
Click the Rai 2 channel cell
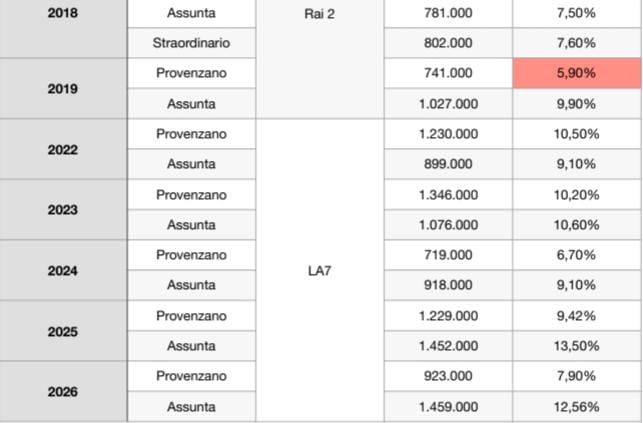click(319, 59)
